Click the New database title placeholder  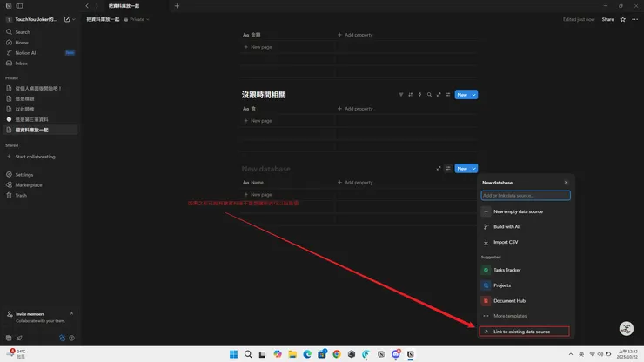click(265, 169)
